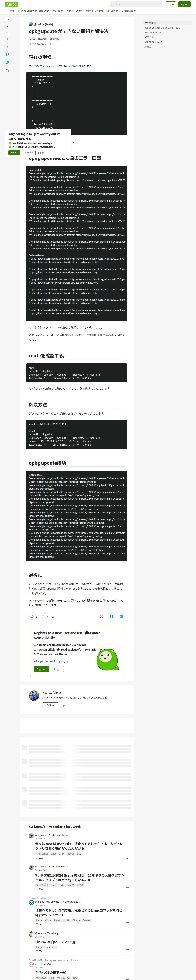The image size is (196, 980).
Task: Stock the article using the sidebar stock icon
Action: pos(7,34)
